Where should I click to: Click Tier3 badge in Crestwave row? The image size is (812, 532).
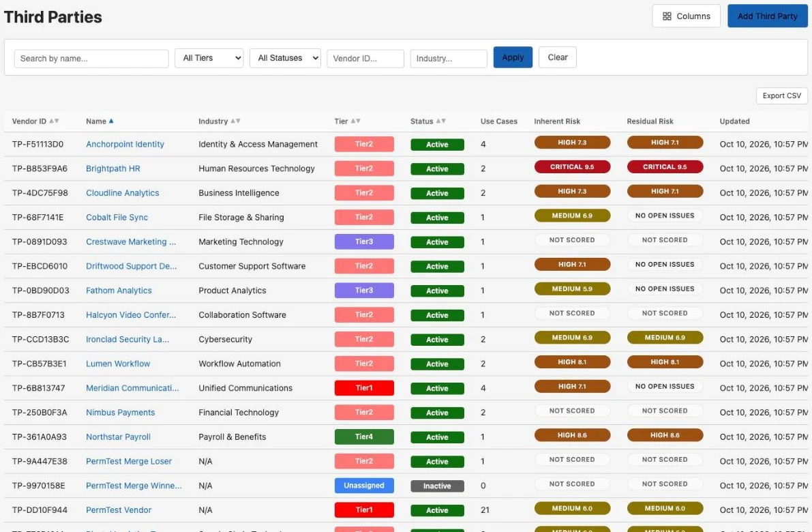click(364, 242)
